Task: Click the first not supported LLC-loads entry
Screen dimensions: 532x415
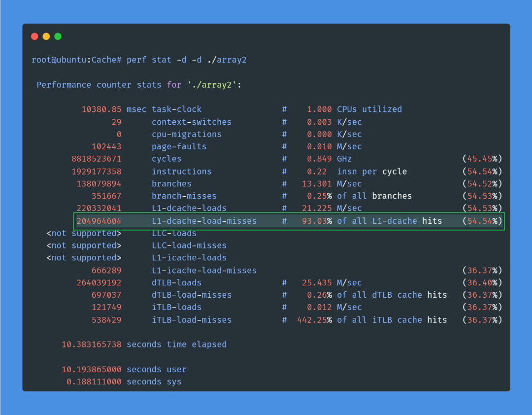Action: pyautogui.click(x=84, y=233)
